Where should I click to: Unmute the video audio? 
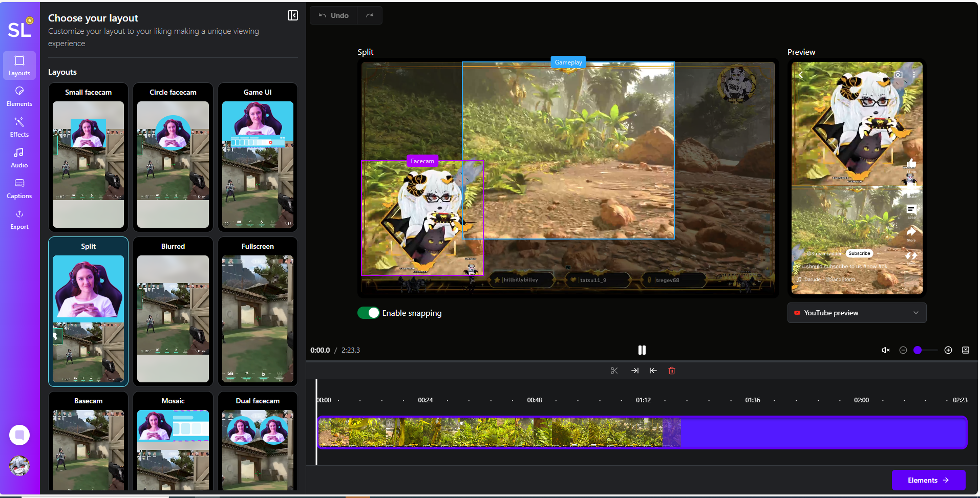click(885, 350)
